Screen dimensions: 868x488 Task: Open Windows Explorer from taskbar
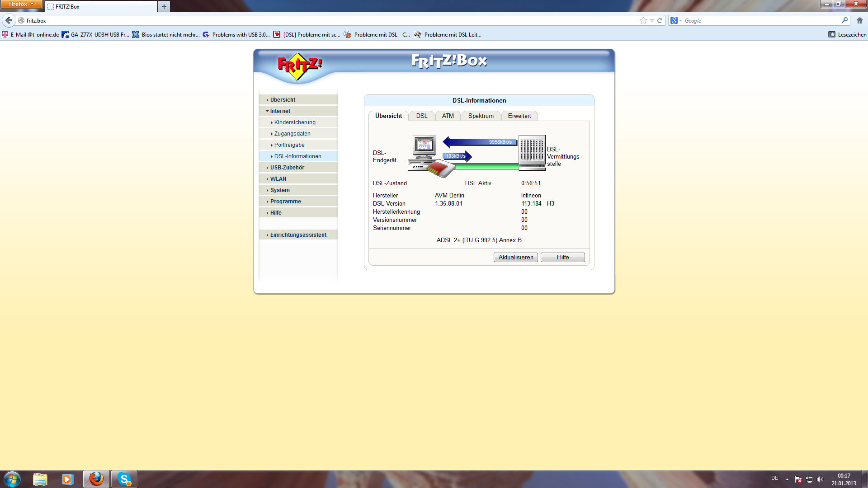coord(40,479)
